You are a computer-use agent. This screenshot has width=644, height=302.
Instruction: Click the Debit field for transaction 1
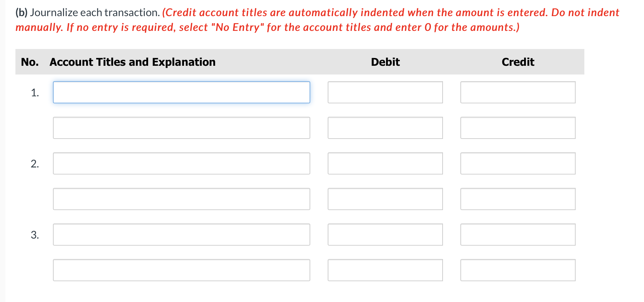tap(385, 92)
